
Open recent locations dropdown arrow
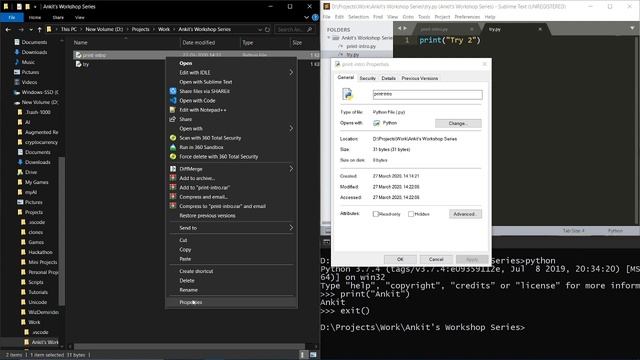31,29
